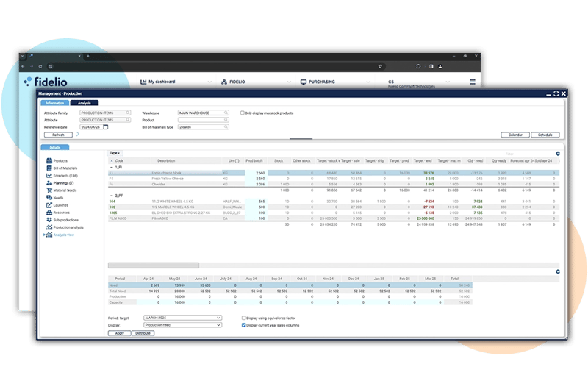Switch to the Analysis tab

[x=85, y=103]
